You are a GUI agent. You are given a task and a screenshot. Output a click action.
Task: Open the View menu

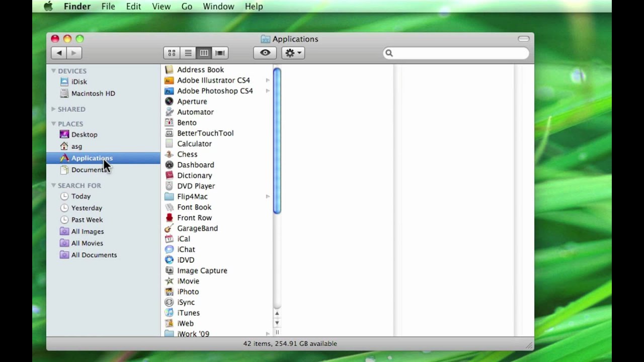click(x=161, y=7)
